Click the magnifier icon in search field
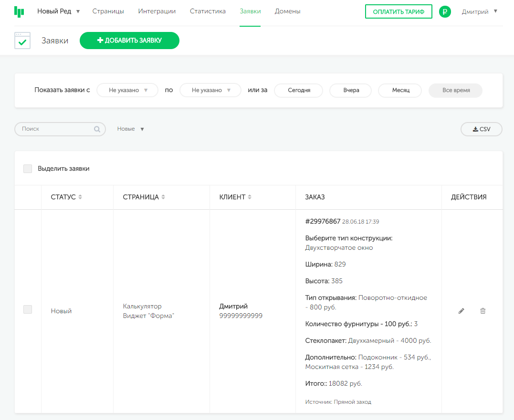The height and width of the screenshot is (420, 514). pos(97,129)
